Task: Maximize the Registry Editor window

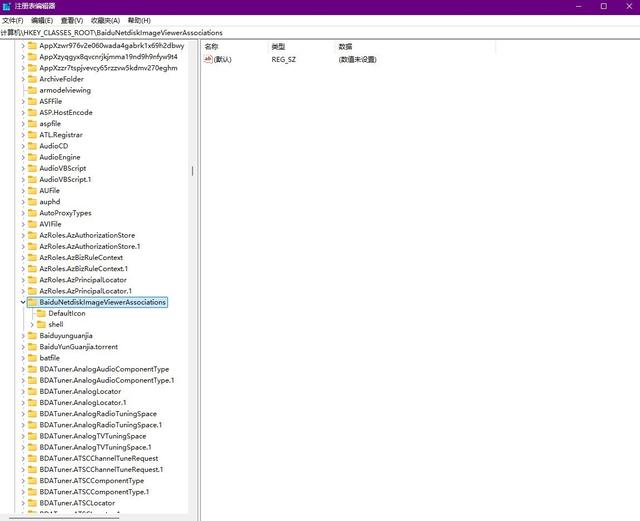Action: tap(604, 6)
